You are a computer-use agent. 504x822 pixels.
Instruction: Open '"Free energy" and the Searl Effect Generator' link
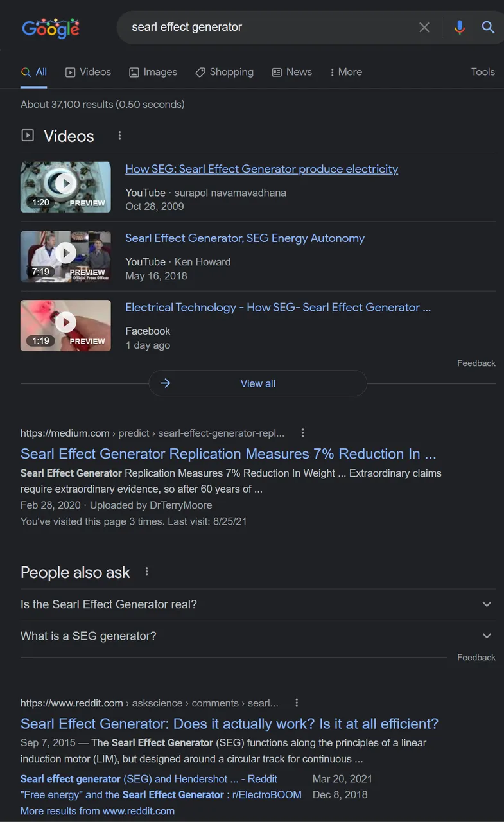point(161,795)
